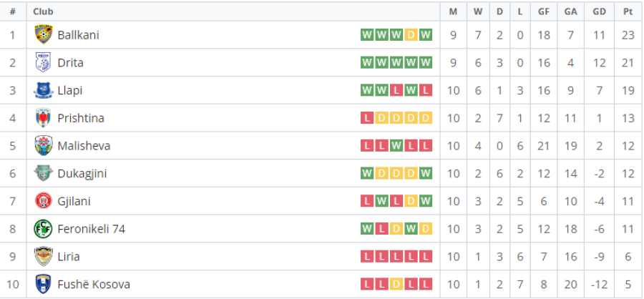This screenshot has width=644, height=299.
Task: Click the Drita club crest icon
Action: 43,62
